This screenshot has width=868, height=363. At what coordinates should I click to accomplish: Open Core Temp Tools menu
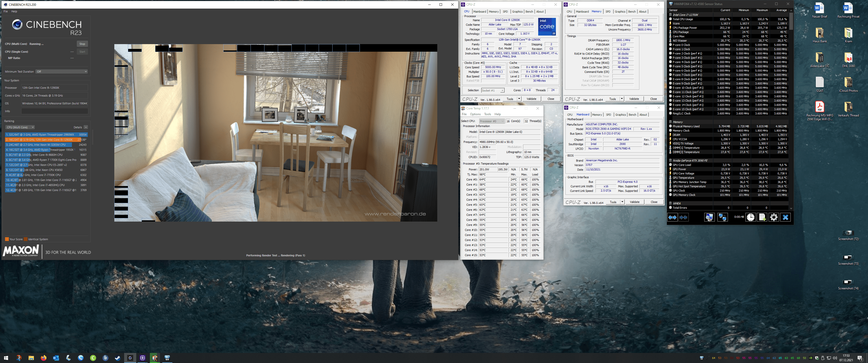point(487,114)
